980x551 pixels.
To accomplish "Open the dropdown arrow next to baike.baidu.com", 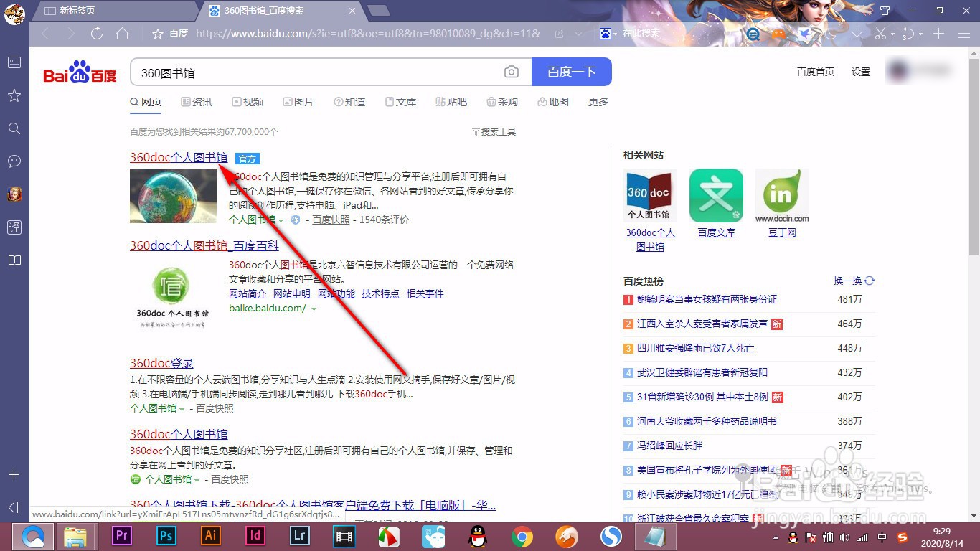I will pos(315,307).
